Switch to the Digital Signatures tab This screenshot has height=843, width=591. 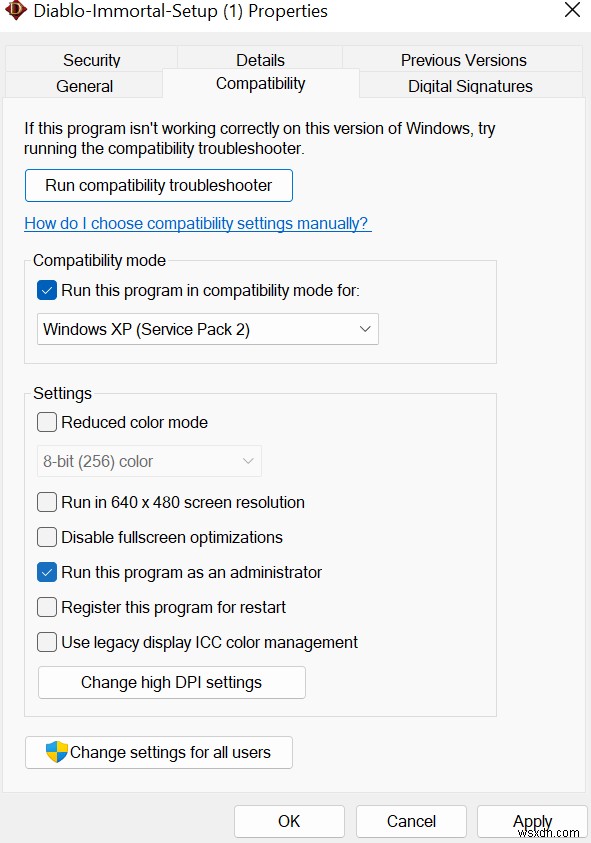click(470, 84)
